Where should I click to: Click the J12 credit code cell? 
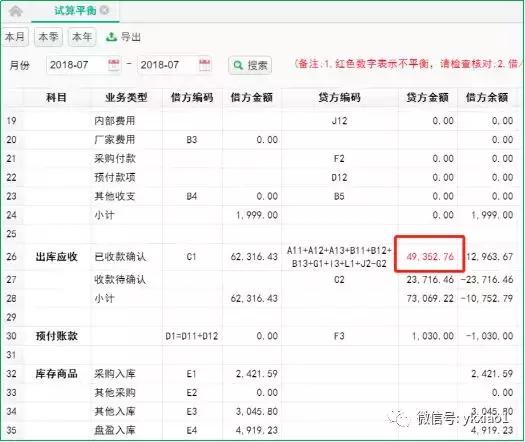click(x=339, y=121)
